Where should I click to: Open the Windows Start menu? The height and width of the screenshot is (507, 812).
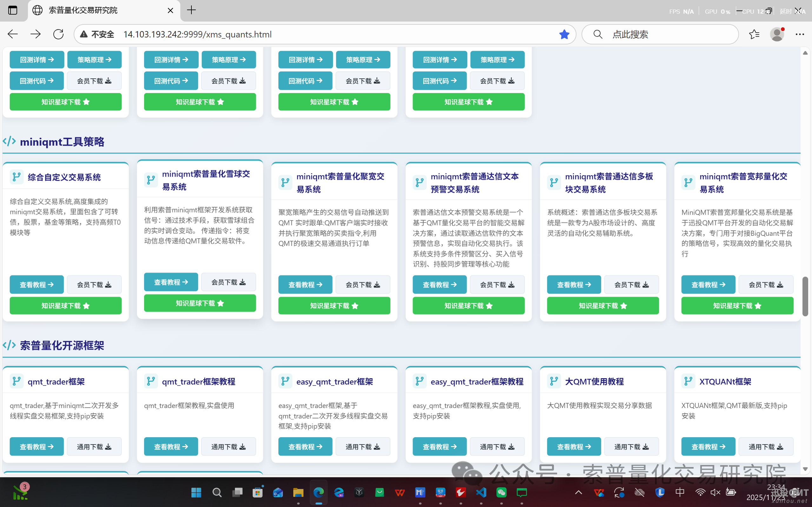[x=196, y=493]
